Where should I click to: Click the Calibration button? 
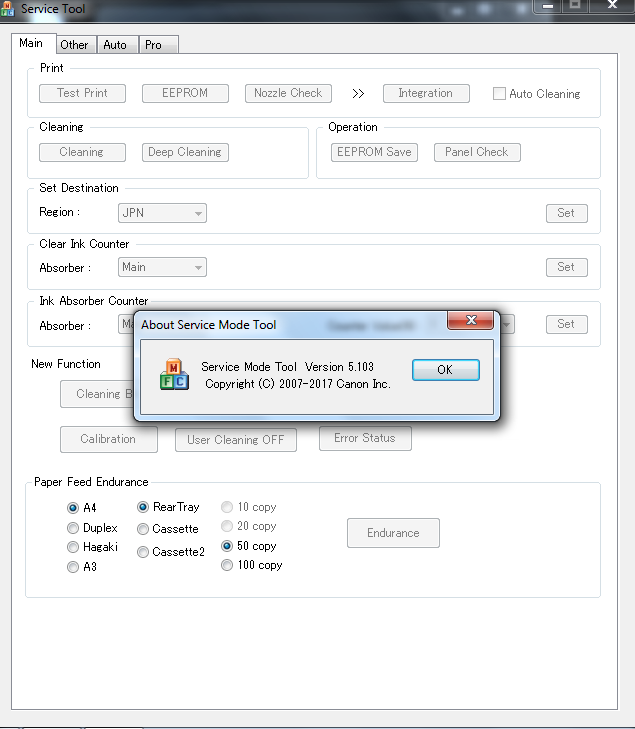(109, 439)
